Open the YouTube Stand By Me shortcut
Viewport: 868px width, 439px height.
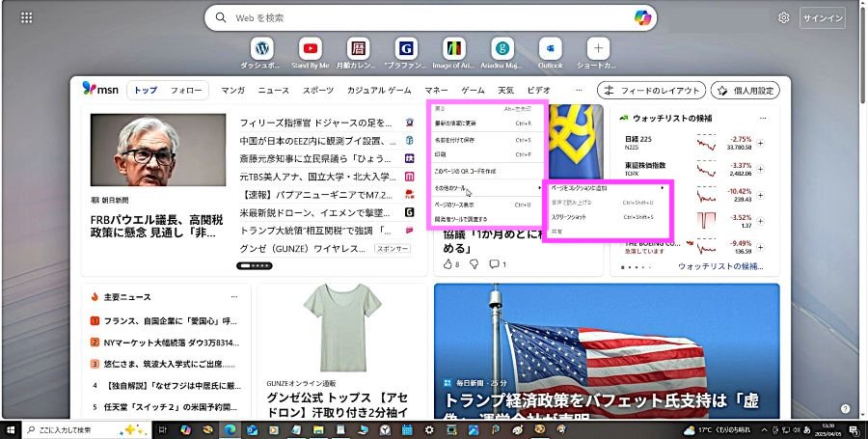click(310, 48)
